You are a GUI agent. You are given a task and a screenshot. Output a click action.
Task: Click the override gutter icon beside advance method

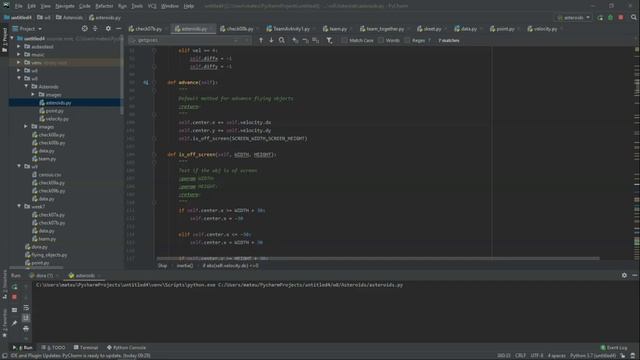click(x=146, y=82)
